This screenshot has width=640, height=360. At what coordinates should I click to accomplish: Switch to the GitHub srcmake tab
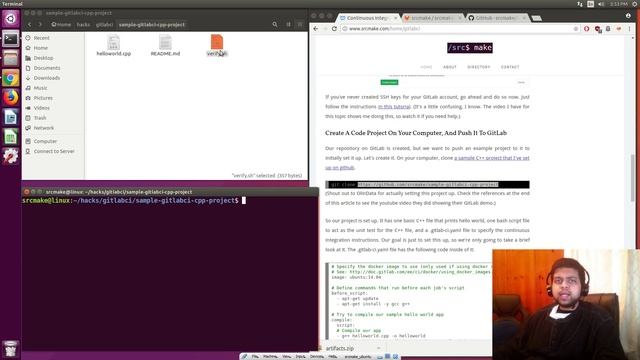(497, 18)
